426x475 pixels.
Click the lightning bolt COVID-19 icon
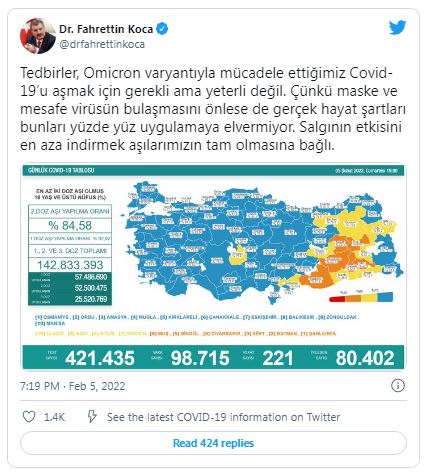click(x=92, y=416)
